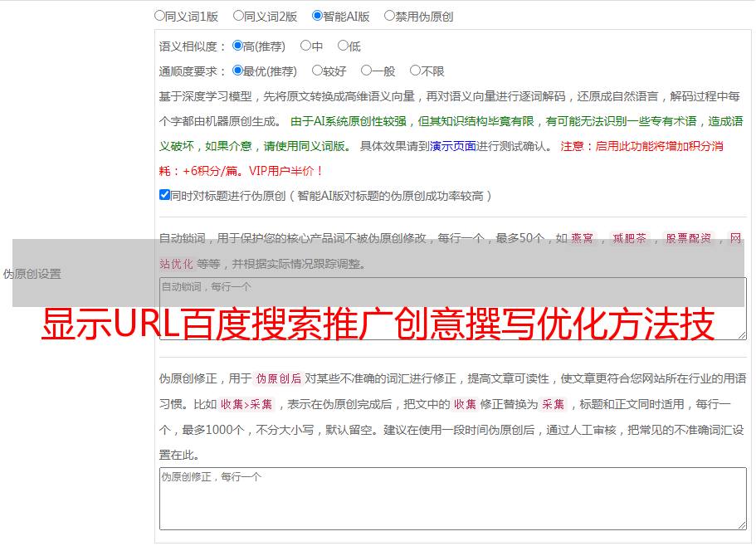
Task: Click the red VIP用户半价 notice text
Action: [285, 171]
